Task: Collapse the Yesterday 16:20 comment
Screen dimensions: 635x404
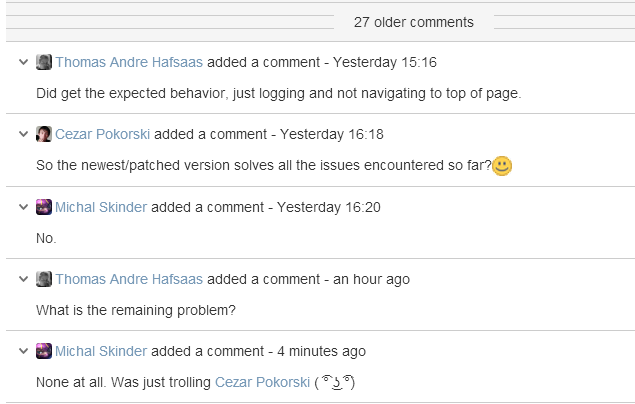Action: click(23, 207)
